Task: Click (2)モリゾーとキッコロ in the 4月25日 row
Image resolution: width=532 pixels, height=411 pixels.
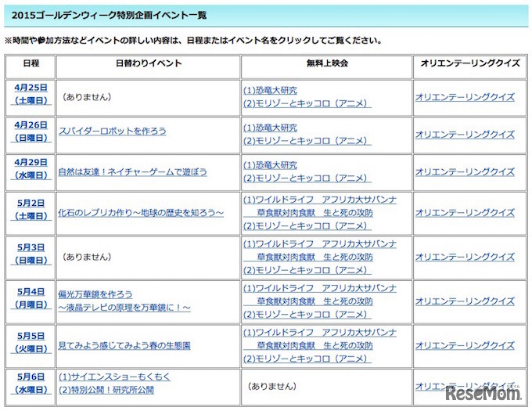Action: point(307,103)
